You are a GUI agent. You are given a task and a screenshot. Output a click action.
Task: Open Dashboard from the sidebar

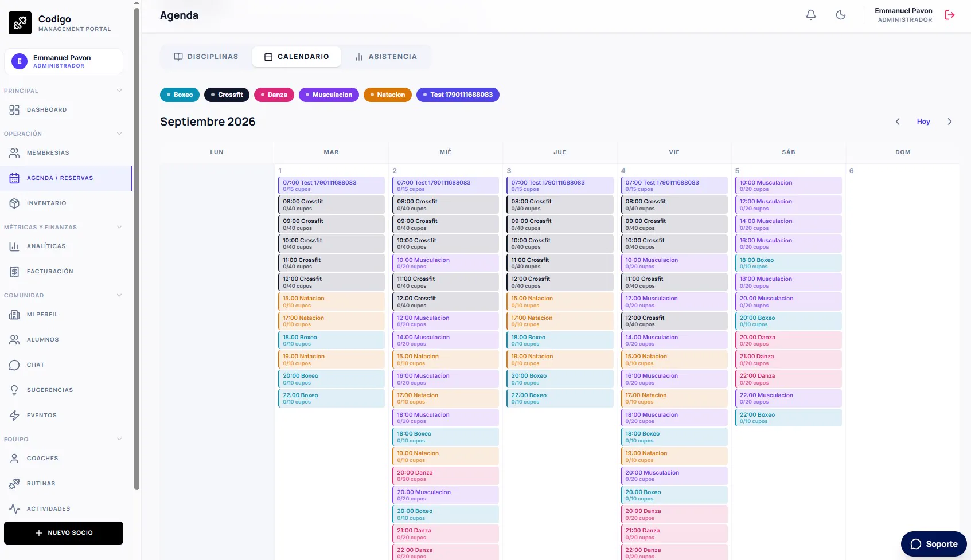66,110
